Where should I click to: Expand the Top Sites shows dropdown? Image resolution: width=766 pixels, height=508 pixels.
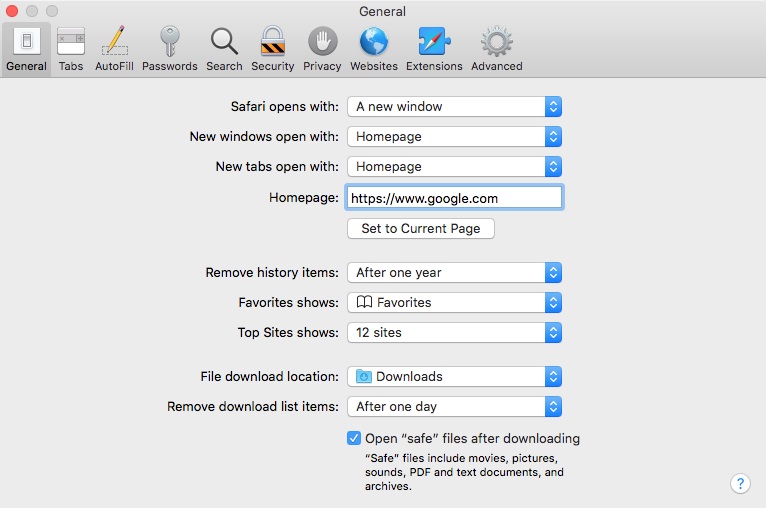point(454,333)
